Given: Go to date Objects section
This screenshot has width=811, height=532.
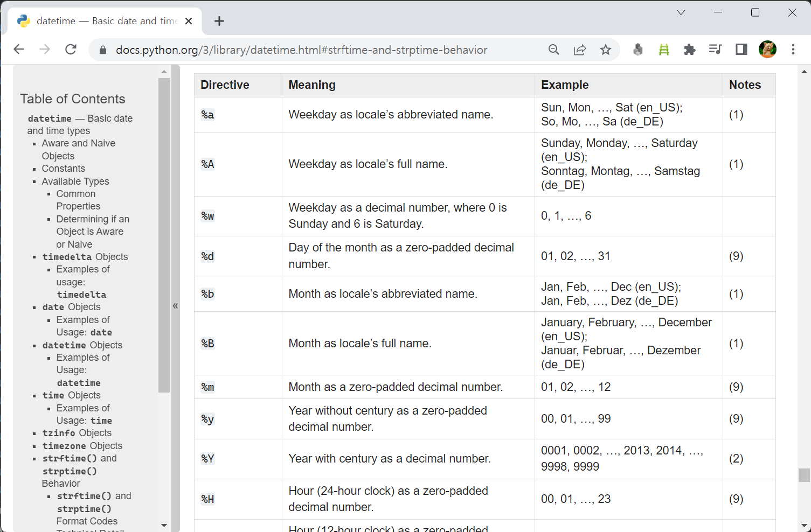Looking at the screenshot, I should pos(71,307).
